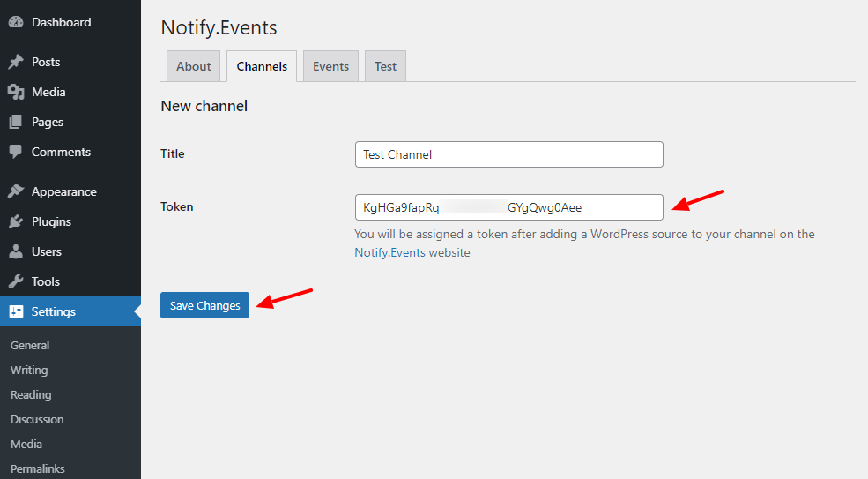Open Permalinks settings submenu
The height and width of the screenshot is (479, 868).
tap(38, 468)
